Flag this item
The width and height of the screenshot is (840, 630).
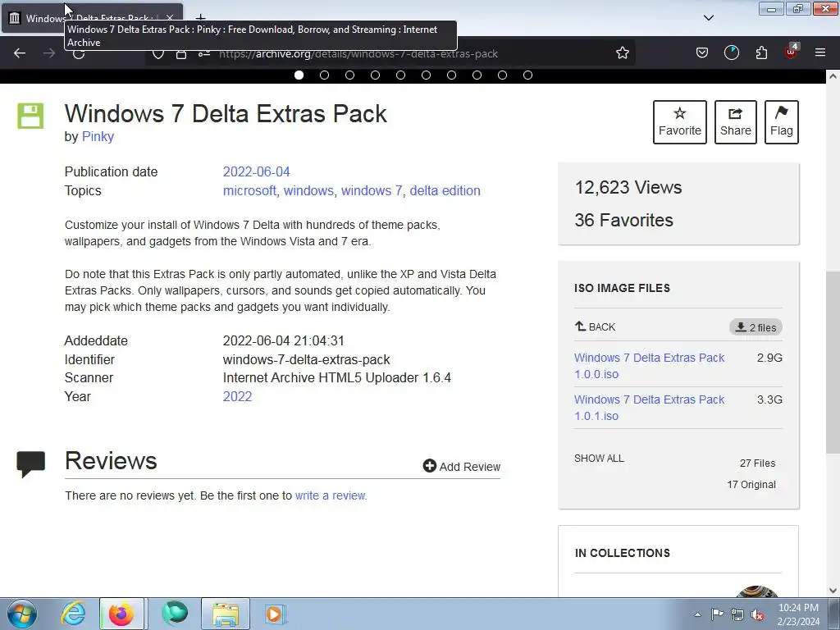click(x=782, y=122)
